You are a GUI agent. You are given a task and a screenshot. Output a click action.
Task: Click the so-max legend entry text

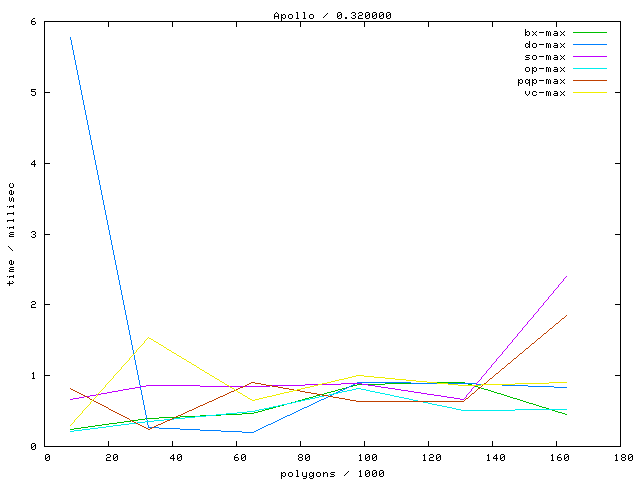544,57
